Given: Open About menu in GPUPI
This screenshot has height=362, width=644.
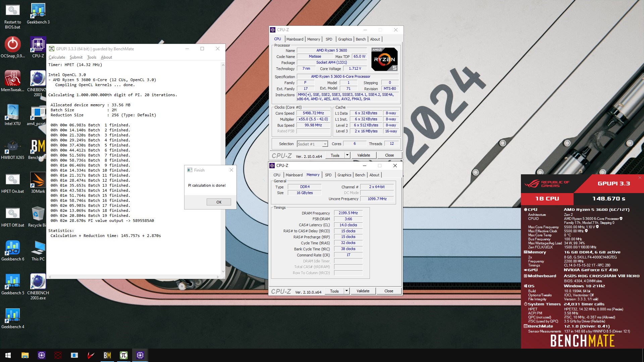Looking at the screenshot, I should 106,57.
